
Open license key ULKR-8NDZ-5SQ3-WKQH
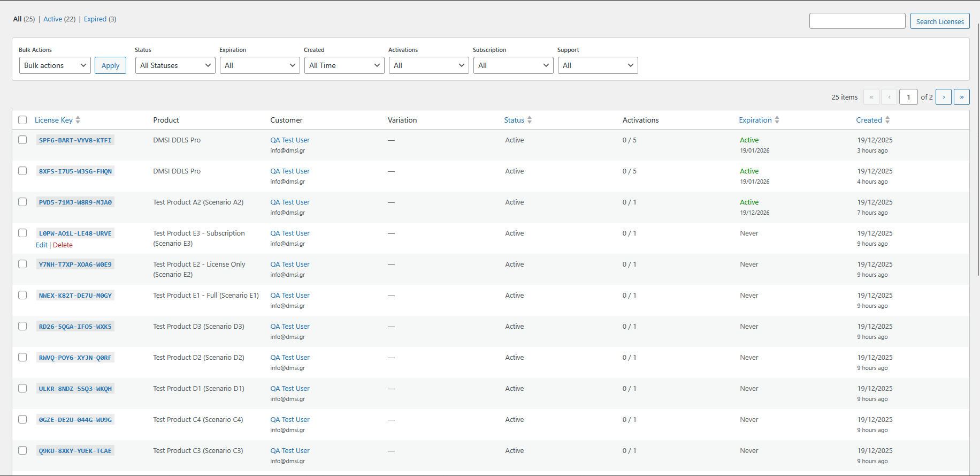pos(75,389)
